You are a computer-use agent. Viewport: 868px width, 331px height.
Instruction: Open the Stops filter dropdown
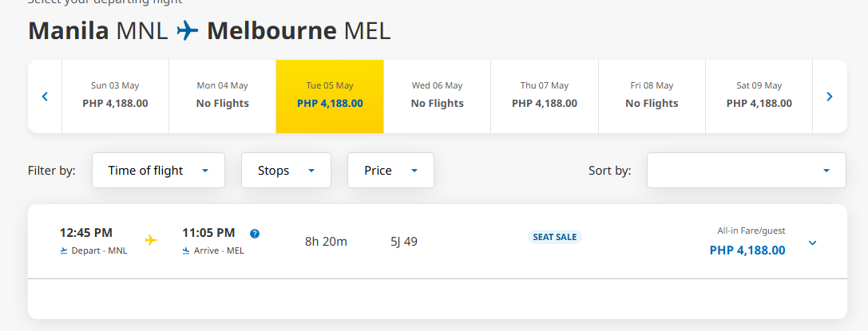286,170
